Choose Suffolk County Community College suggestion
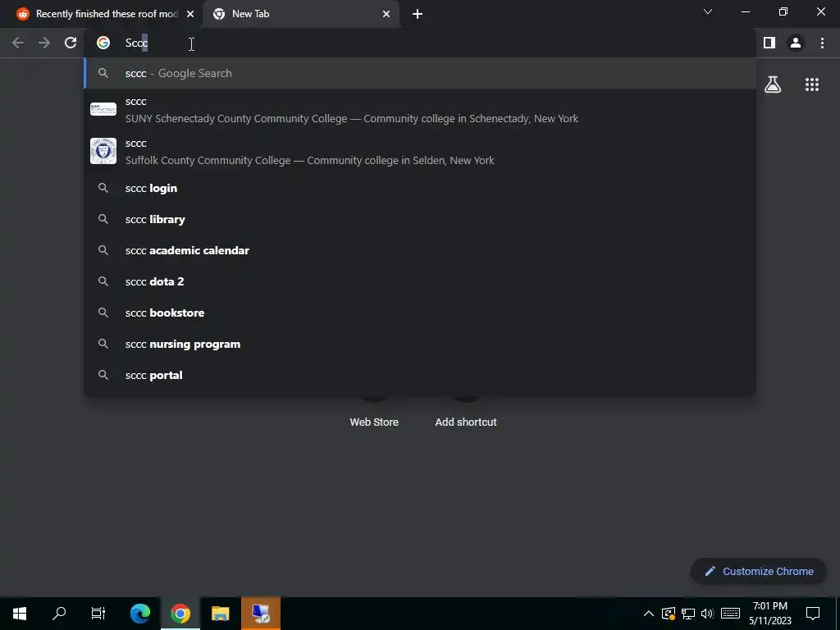The image size is (840, 630). click(420, 152)
